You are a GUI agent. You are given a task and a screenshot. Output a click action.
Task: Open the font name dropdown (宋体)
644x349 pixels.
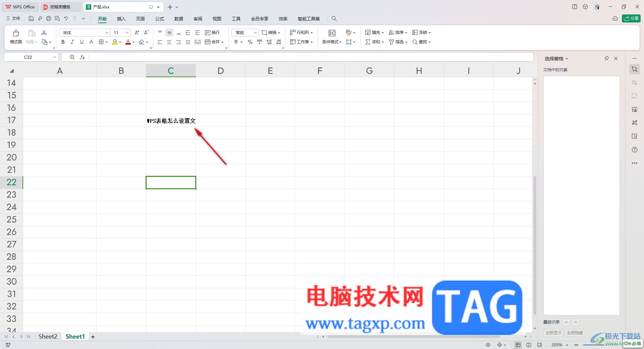[107, 33]
